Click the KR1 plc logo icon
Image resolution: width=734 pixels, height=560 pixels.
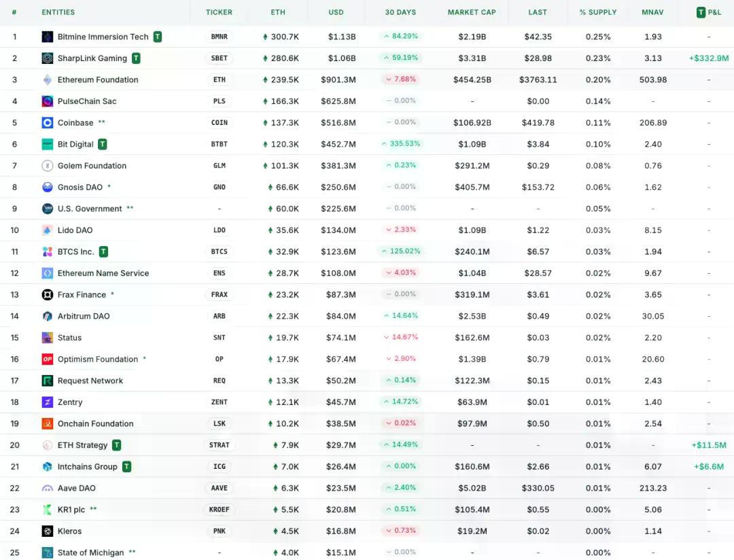[x=48, y=510]
